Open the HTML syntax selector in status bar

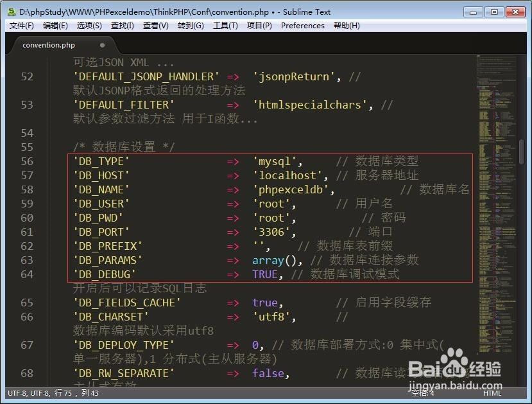click(x=493, y=393)
